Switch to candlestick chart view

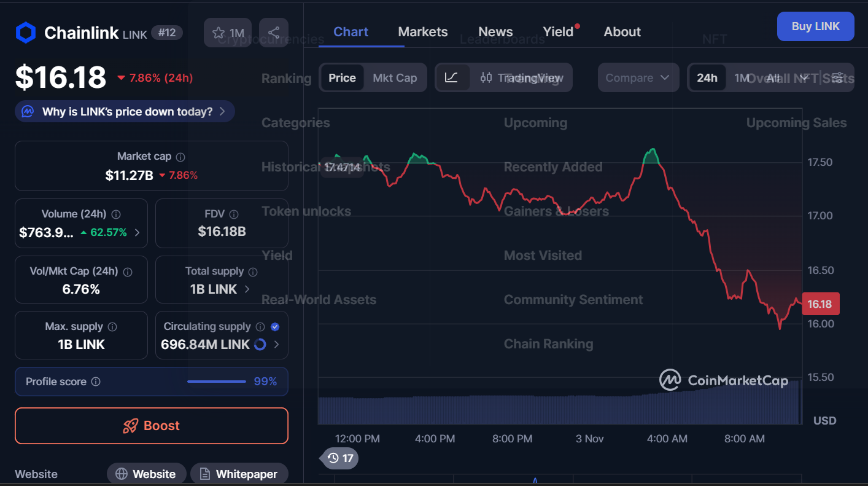pos(486,77)
